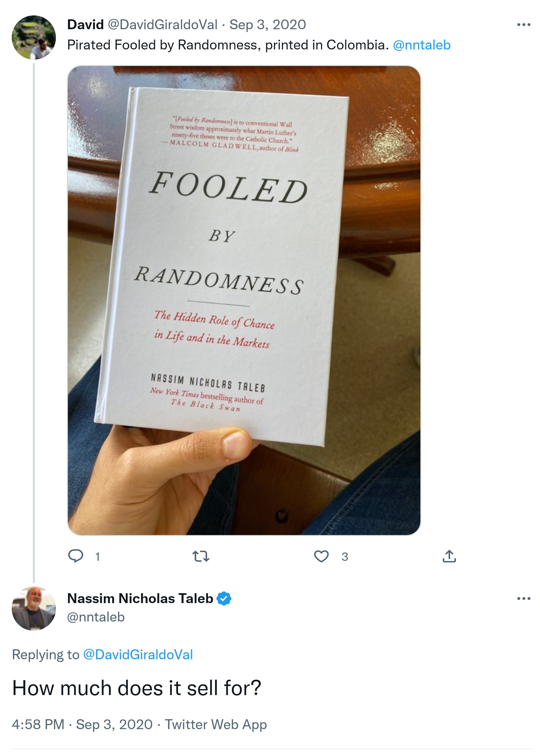540x756 pixels.
Task: Click the share icon under David's tweet
Action: (449, 556)
